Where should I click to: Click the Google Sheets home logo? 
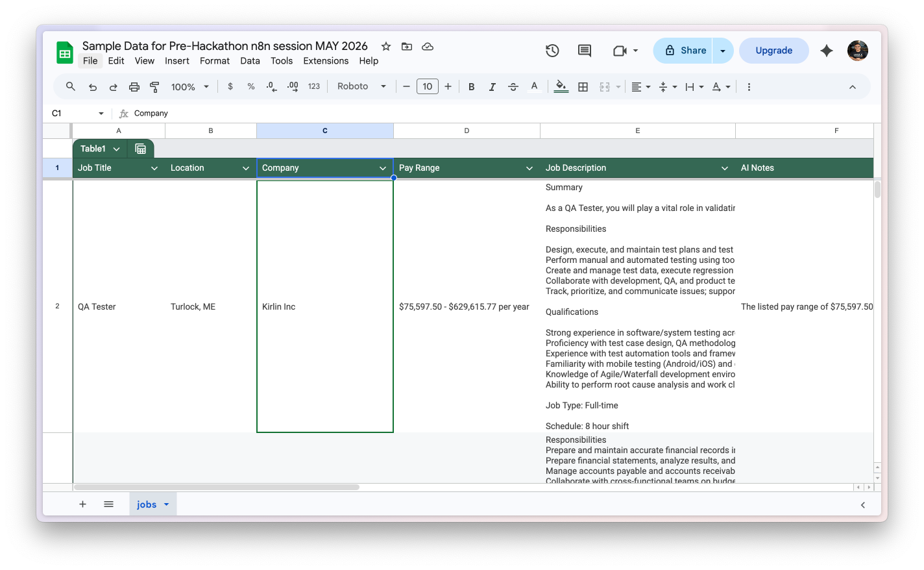coord(65,53)
